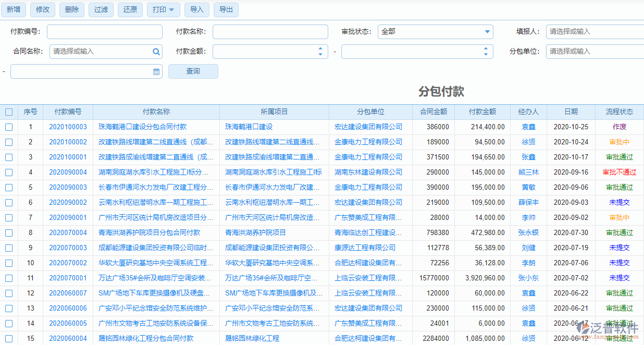Image resolution: width=644 pixels, height=345 pixels.
Task: Activate the 过滤 filter tool
Action: [x=101, y=9]
